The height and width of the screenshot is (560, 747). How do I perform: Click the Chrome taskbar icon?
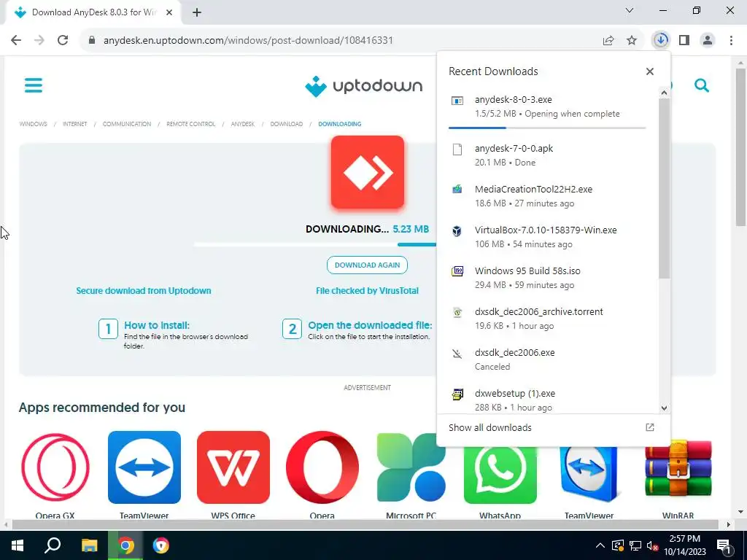tap(125, 545)
